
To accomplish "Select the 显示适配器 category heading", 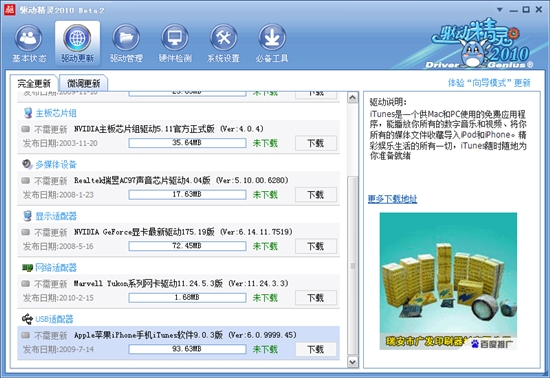I will point(56,216).
